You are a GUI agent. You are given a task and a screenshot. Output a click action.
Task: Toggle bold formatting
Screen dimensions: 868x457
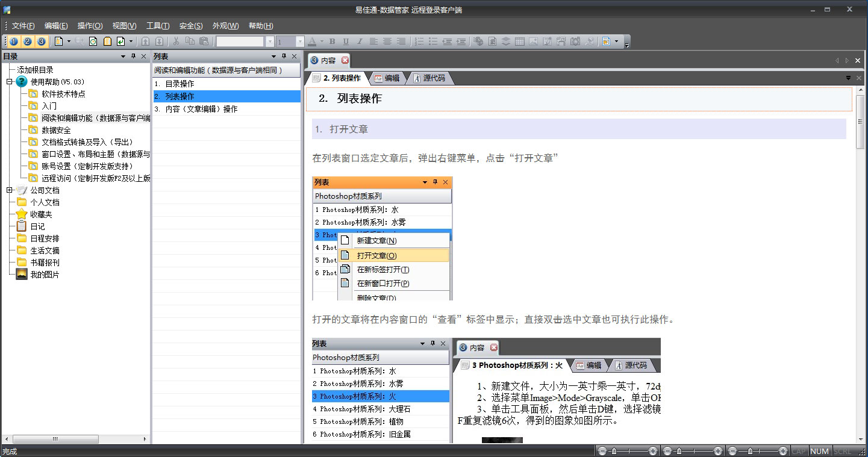pos(332,42)
